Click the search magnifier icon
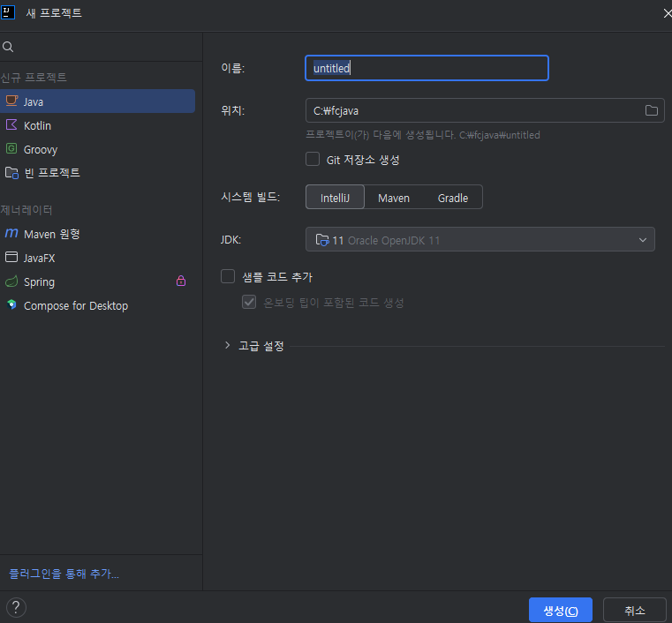Screen dimensions: 672x623 tap(8, 47)
